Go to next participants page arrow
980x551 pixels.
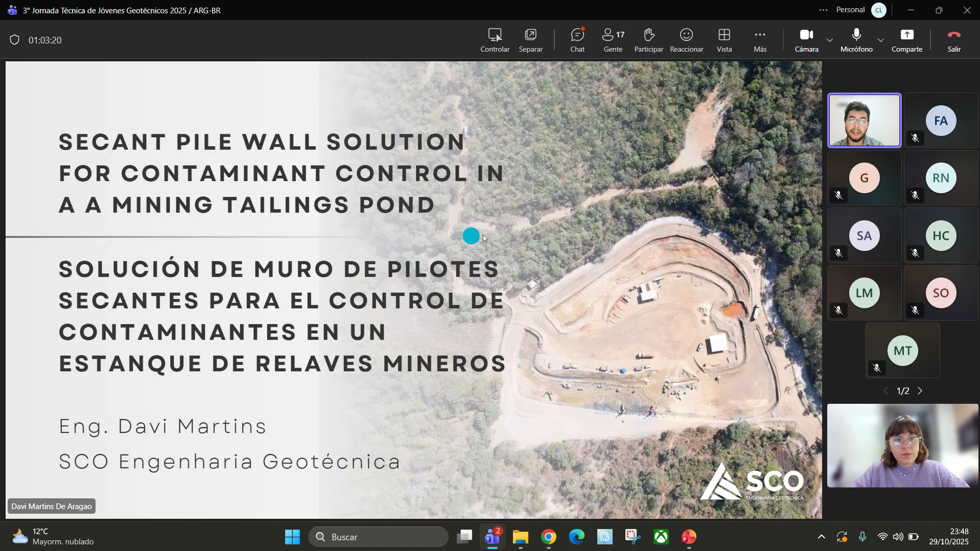coord(920,391)
